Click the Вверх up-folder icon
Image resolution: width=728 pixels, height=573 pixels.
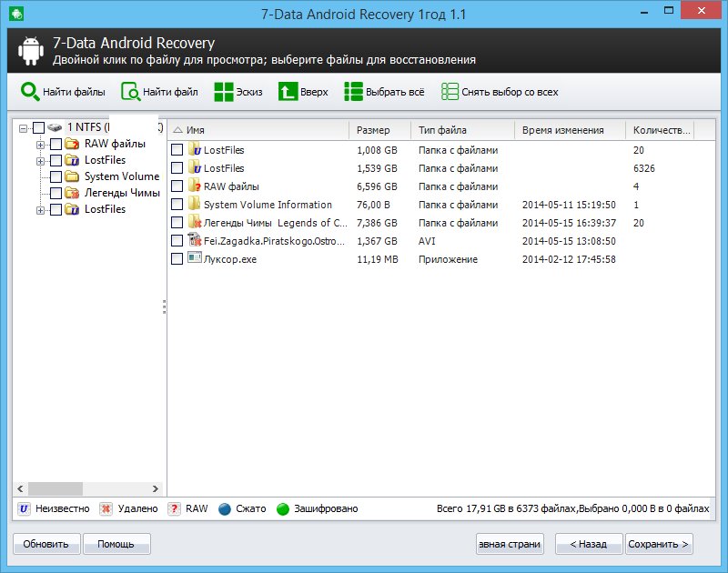point(288,91)
